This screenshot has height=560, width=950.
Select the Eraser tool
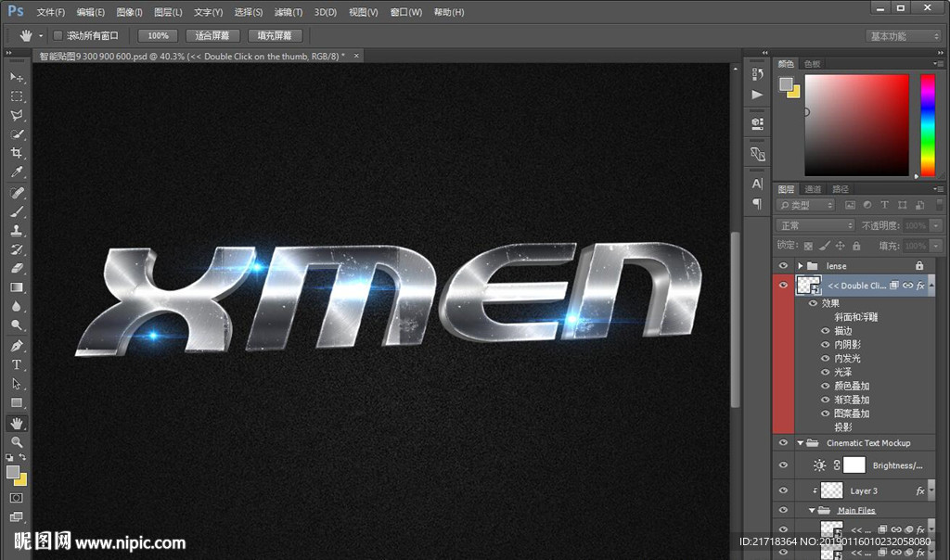point(17,268)
